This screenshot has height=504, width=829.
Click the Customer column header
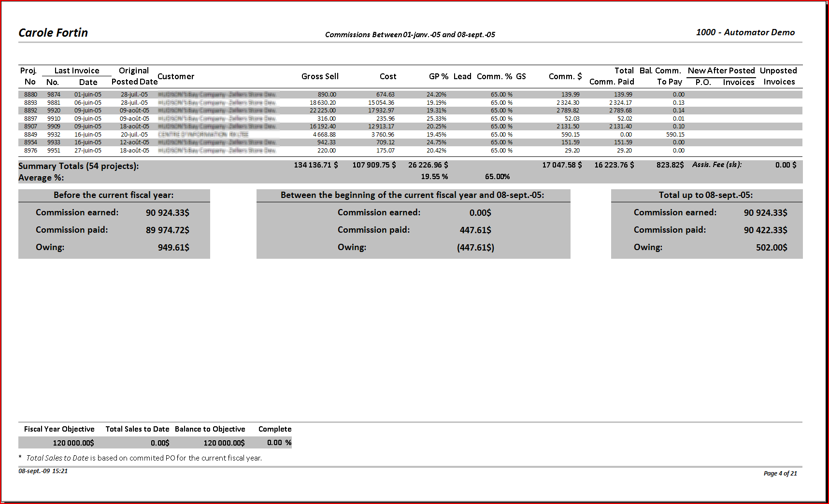[x=176, y=76]
